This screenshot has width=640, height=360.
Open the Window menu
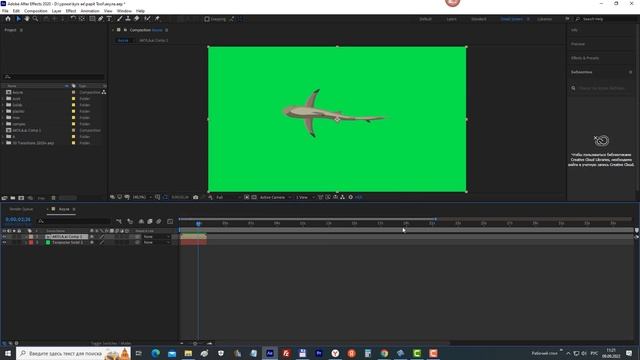click(124, 11)
